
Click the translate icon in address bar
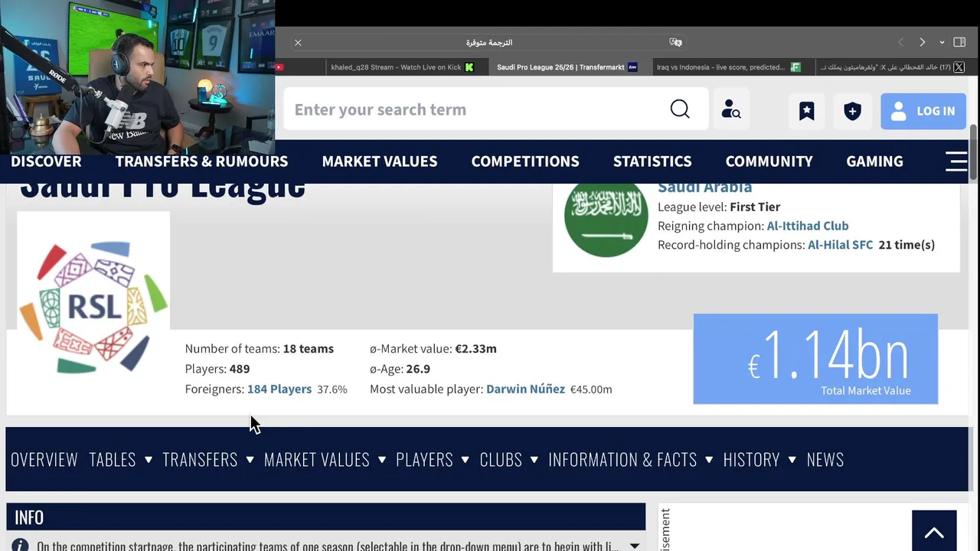pyautogui.click(x=675, y=43)
